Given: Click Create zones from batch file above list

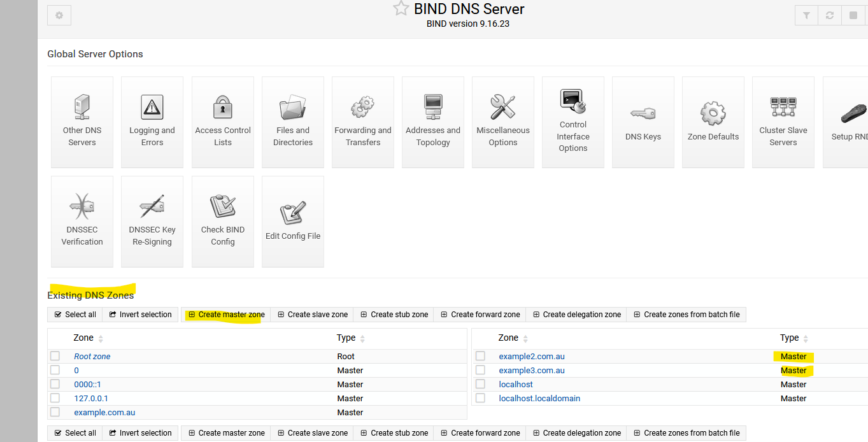Looking at the screenshot, I should point(687,315).
